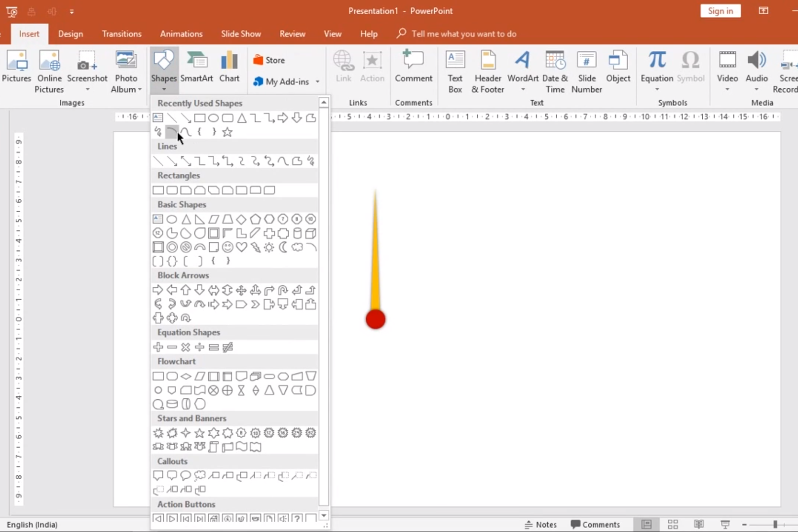Switch to the Design tab

pyautogui.click(x=71, y=34)
